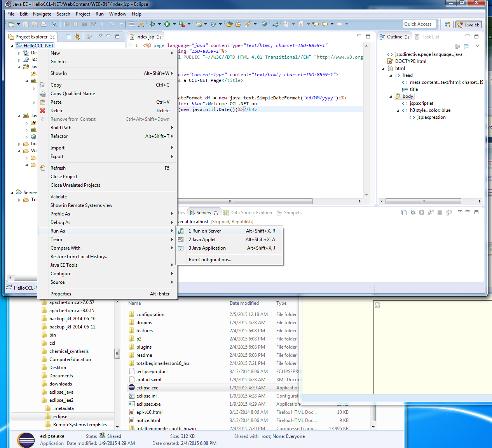Viewport: 492px width, 448px height.
Task: Collapse the body node in Outline
Action: pos(391,97)
